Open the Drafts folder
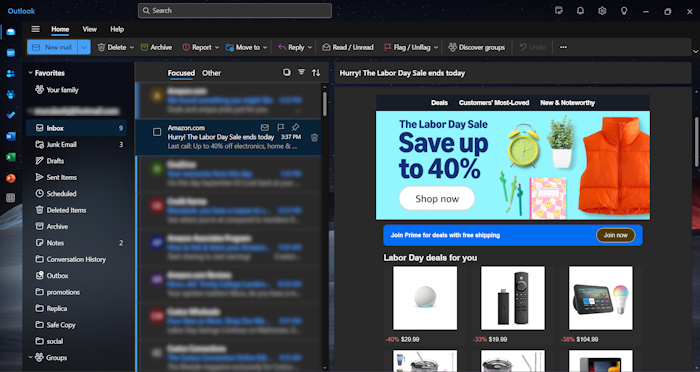Image resolution: width=700 pixels, height=372 pixels. point(76,161)
